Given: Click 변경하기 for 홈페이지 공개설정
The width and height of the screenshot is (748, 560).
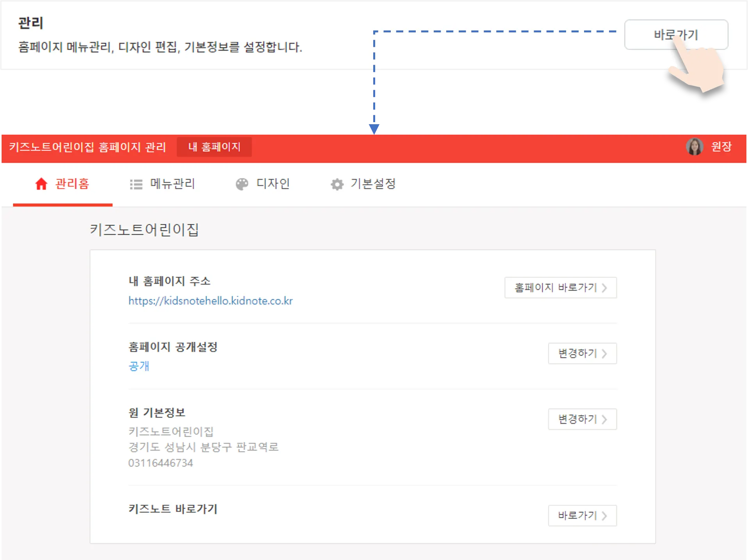Looking at the screenshot, I should click(x=582, y=354).
